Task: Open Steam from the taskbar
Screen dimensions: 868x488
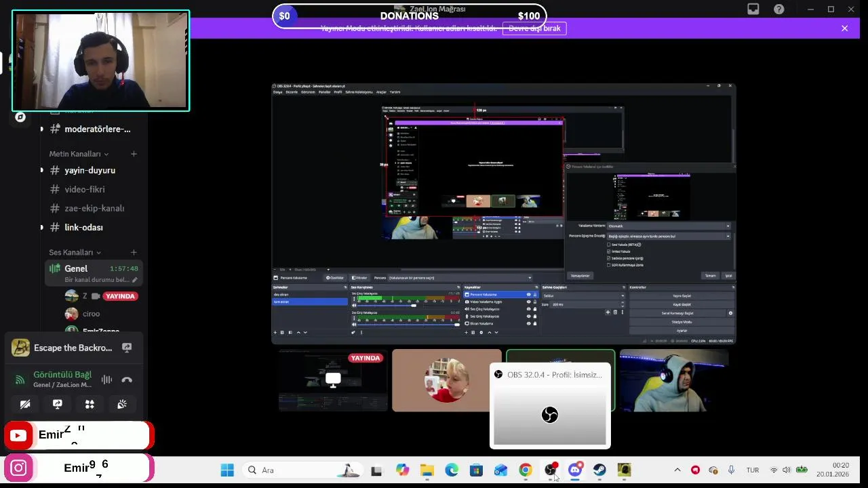Action: [599, 470]
